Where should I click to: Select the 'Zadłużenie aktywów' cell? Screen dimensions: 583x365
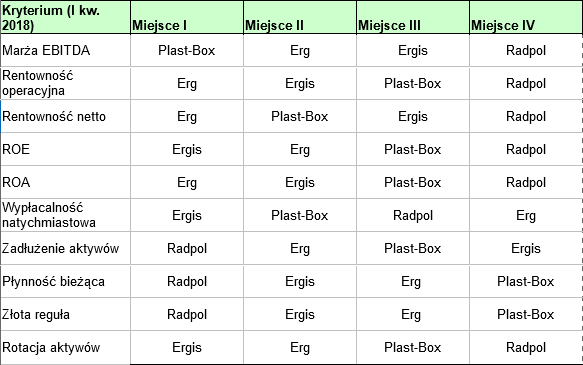click(65, 248)
